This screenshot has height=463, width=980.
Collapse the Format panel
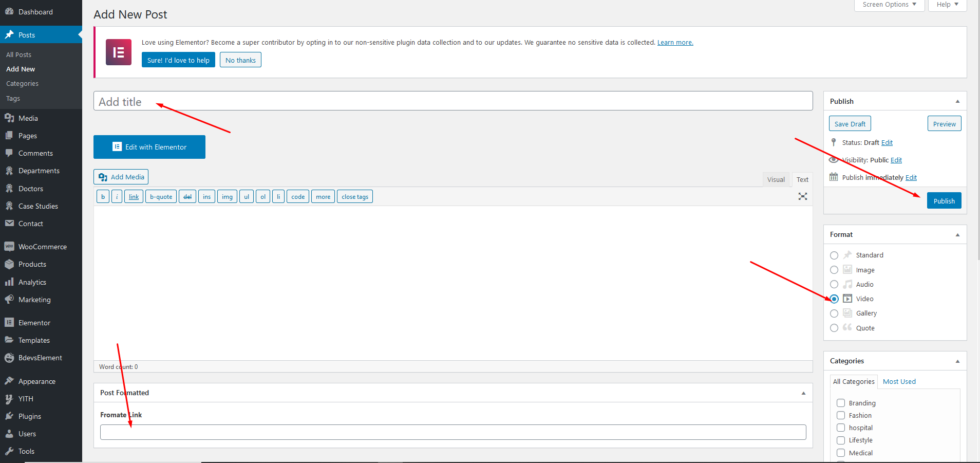point(957,234)
